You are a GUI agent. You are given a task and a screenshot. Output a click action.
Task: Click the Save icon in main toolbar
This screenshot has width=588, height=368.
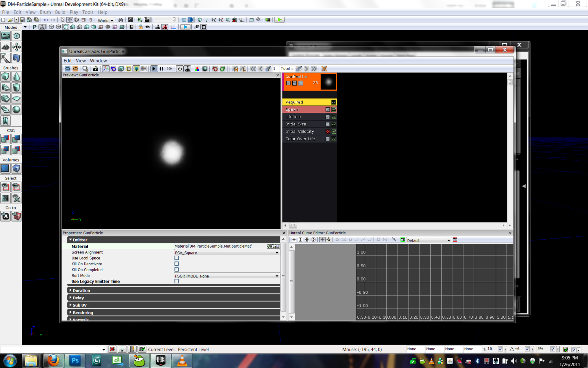coord(22,20)
